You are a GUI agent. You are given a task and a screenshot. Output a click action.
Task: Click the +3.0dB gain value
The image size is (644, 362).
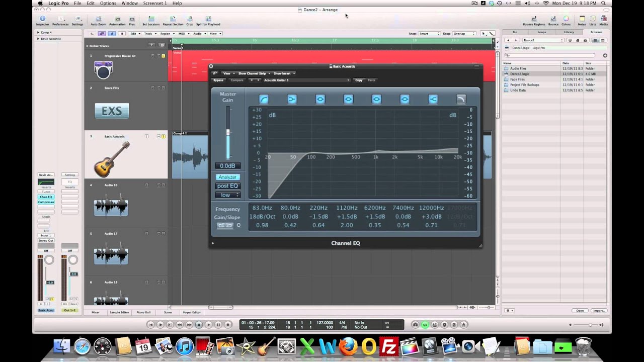(431, 217)
